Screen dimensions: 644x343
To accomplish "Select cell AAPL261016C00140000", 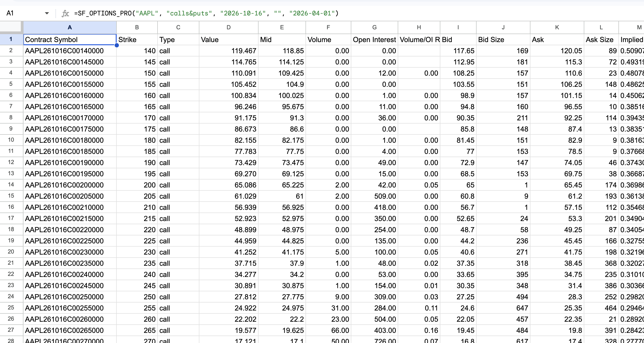I will click(x=70, y=51).
